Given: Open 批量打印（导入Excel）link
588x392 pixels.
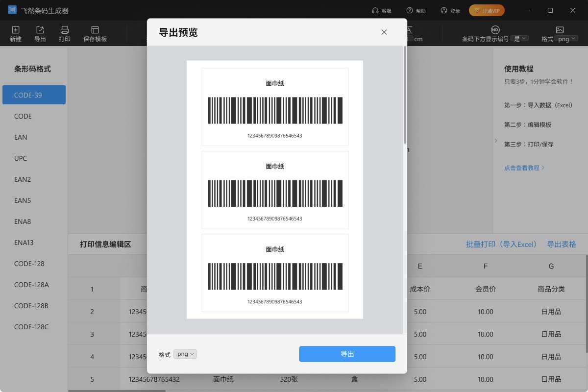Looking at the screenshot, I should pyautogui.click(x=502, y=244).
